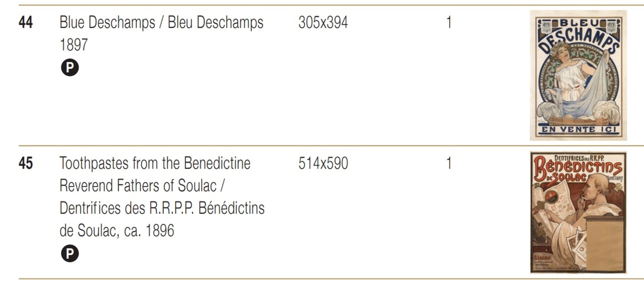Select the 514x590 dimensions value
Screen dimensions: 644x281
click(323, 164)
